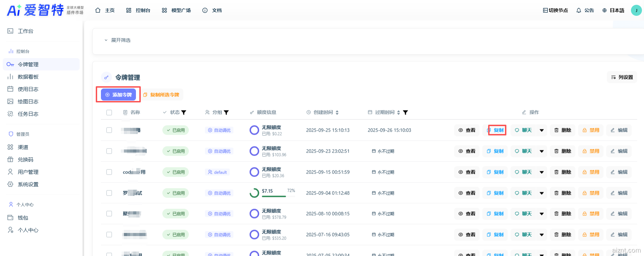Open 控制台 in the top navigation
This screenshot has width=644, height=256.
coord(138,10)
